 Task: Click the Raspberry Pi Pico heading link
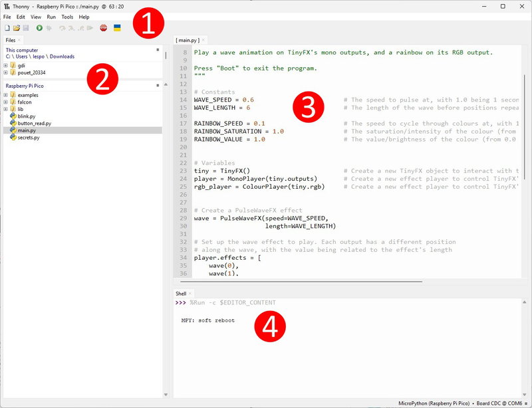tap(25, 86)
